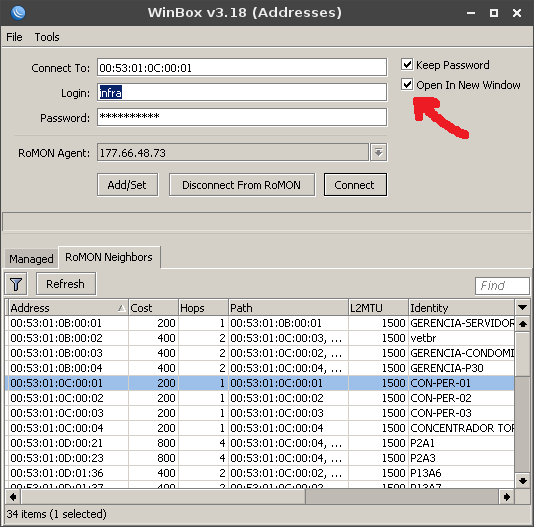Click the Refresh button

(x=66, y=284)
